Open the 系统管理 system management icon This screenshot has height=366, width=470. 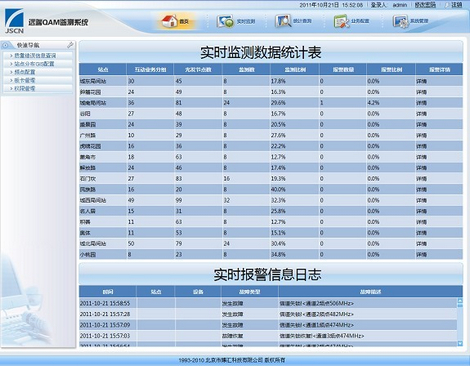(x=400, y=21)
